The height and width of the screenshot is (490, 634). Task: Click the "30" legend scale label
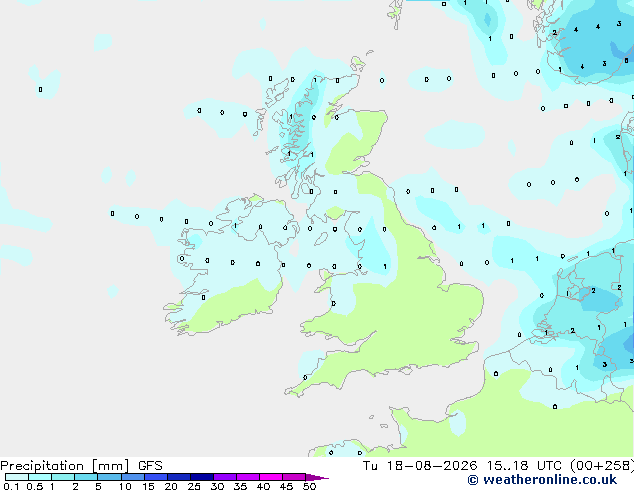(217, 486)
